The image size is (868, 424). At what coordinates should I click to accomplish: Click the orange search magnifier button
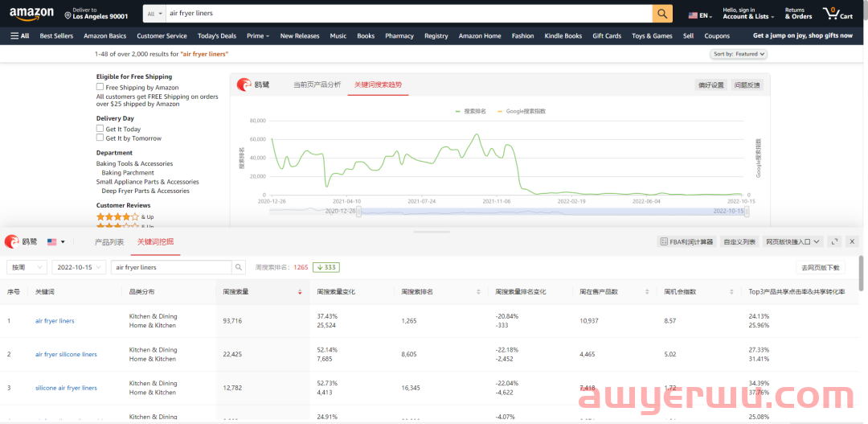coord(662,14)
